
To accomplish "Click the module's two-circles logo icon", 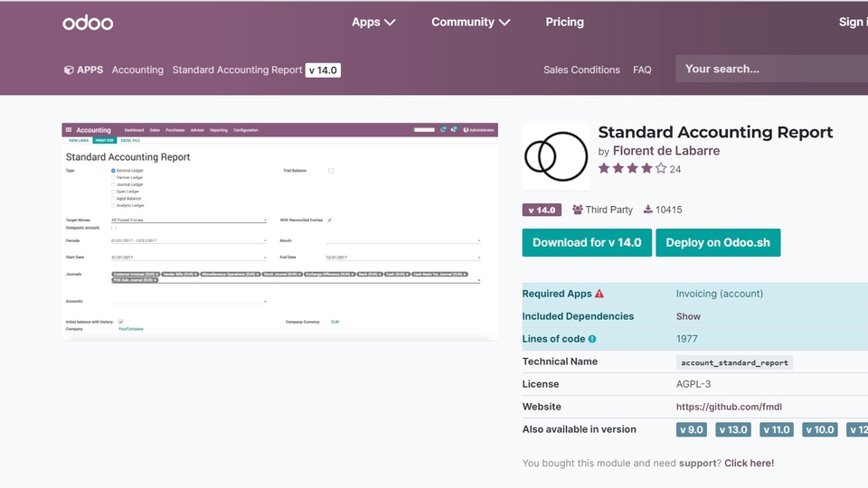I will point(556,156).
